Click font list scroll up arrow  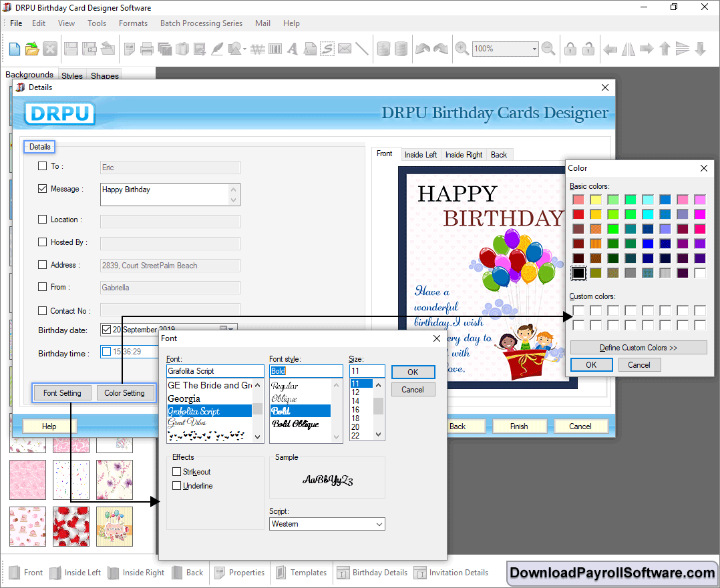[258, 385]
